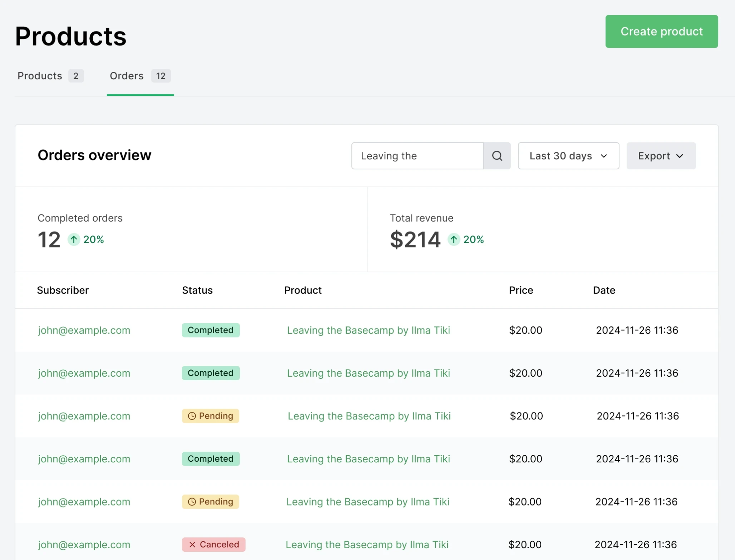Viewport: 735px width, 560px height.
Task: Click the chevron arrow on Export button
Action: pyautogui.click(x=680, y=156)
